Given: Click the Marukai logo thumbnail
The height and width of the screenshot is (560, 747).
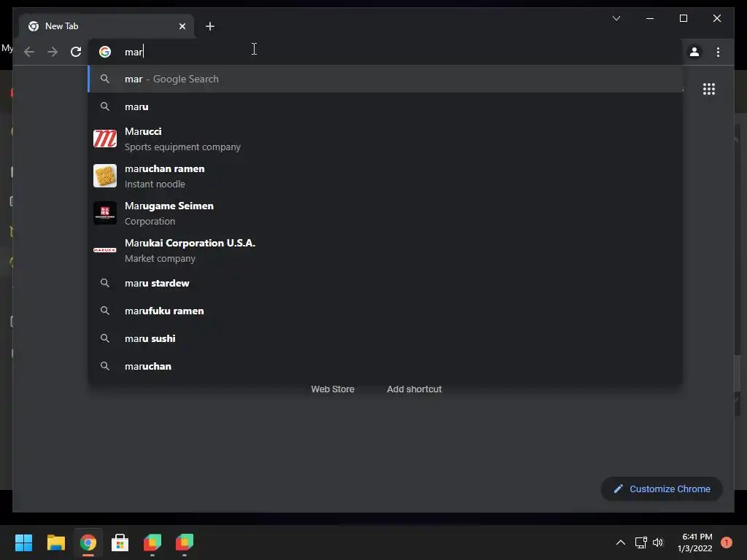Looking at the screenshot, I should click(105, 250).
